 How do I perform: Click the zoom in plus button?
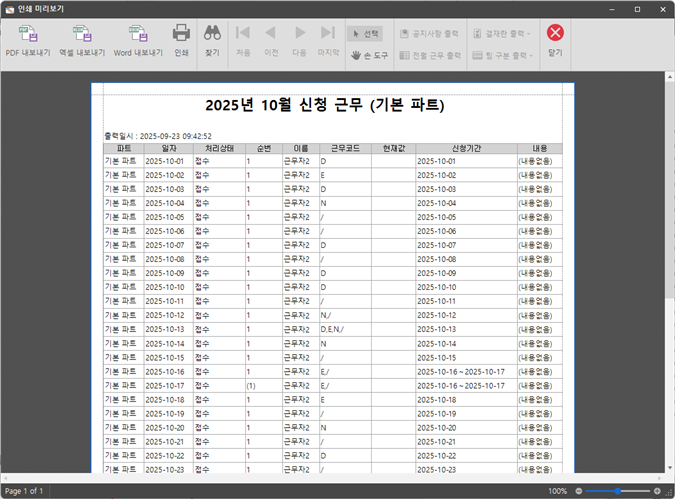click(x=656, y=491)
